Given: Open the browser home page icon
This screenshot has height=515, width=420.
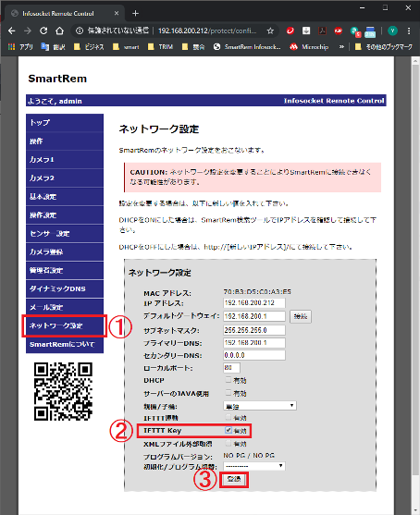Looking at the screenshot, I should coord(59,31).
